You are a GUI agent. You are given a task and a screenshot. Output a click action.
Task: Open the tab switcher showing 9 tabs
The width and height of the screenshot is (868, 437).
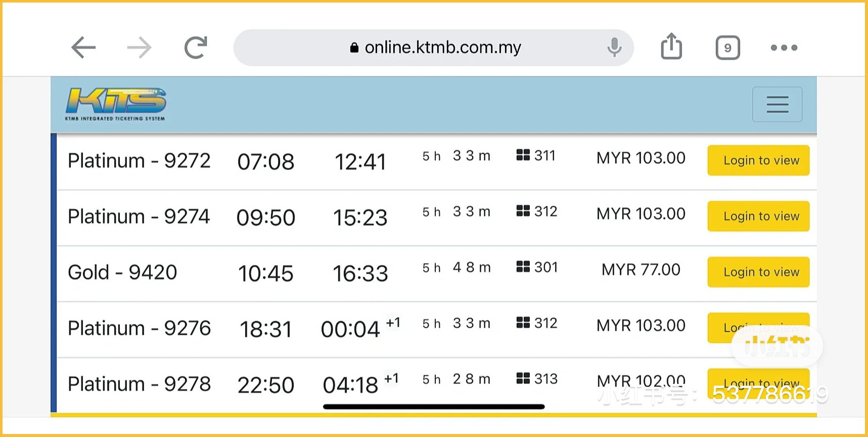pos(727,48)
